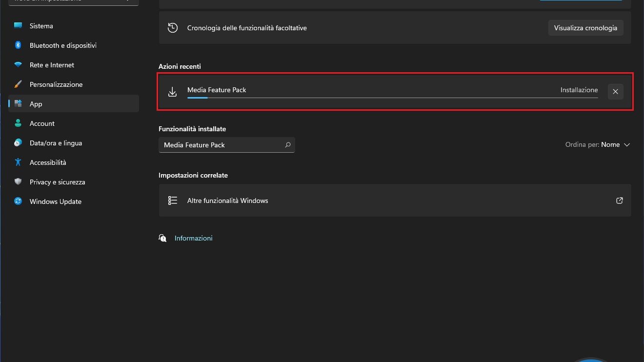Image resolution: width=644 pixels, height=362 pixels.
Task: Click the Media Feature Pack progress bar
Action: 392,98
